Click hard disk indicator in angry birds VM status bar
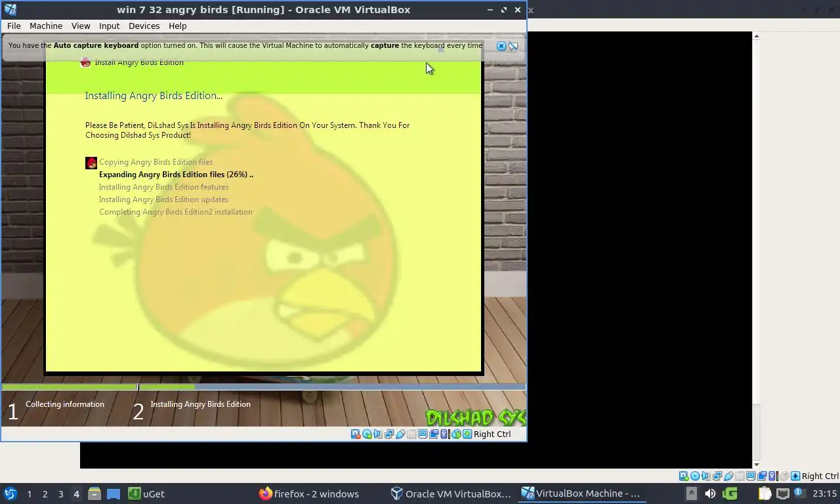This screenshot has height=504, width=840. click(356, 434)
